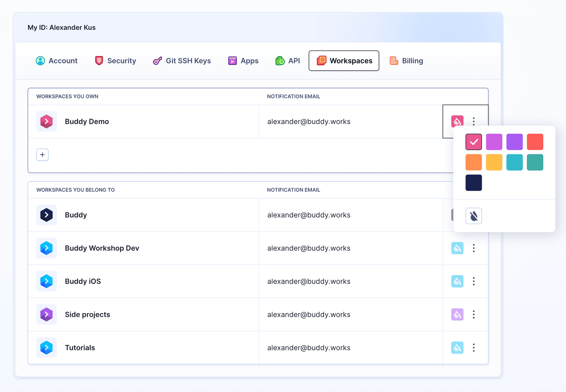Image resolution: width=566 pixels, height=392 pixels.
Task: Click the Buddy workspace dark logo
Action: pyautogui.click(x=47, y=215)
